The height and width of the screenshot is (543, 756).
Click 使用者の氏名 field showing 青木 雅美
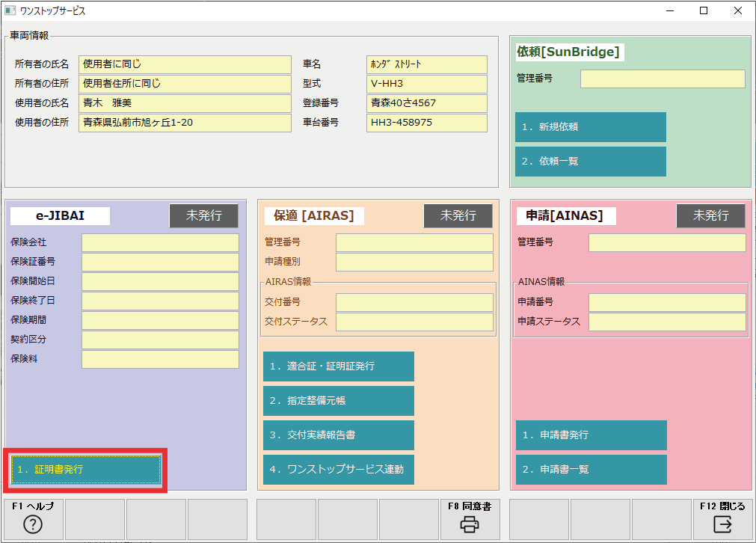click(185, 103)
